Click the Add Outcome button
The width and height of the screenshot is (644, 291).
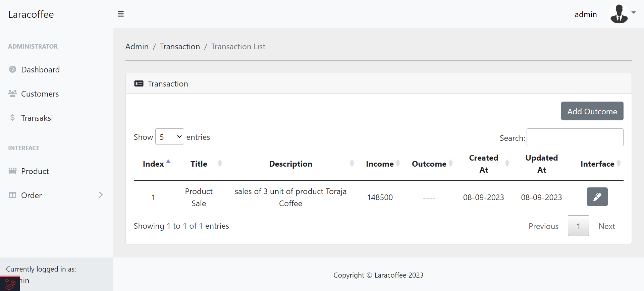point(592,111)
